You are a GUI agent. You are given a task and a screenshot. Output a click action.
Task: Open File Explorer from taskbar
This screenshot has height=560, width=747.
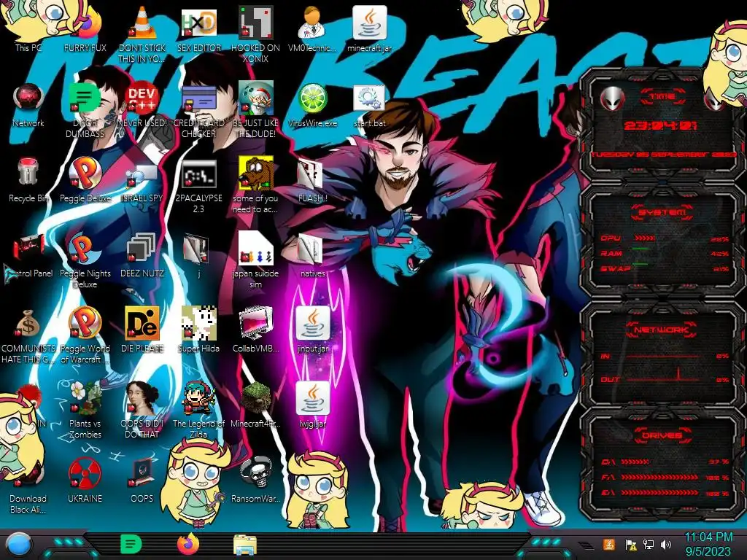(245, 544)
